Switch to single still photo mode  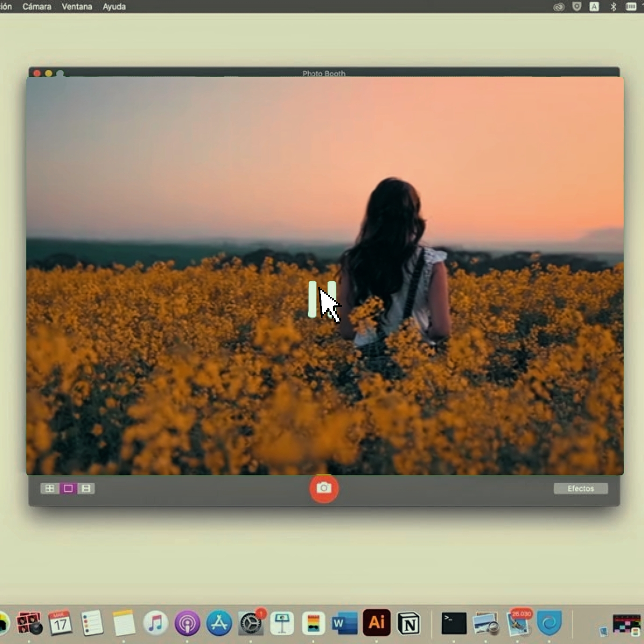[68, 488]
